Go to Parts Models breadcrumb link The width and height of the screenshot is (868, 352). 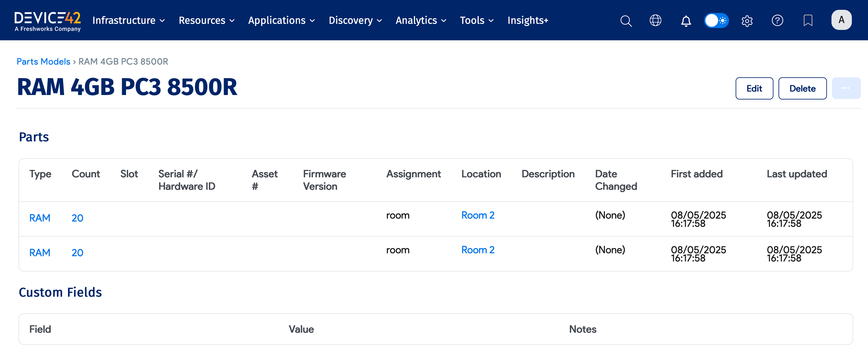(43, 61)
